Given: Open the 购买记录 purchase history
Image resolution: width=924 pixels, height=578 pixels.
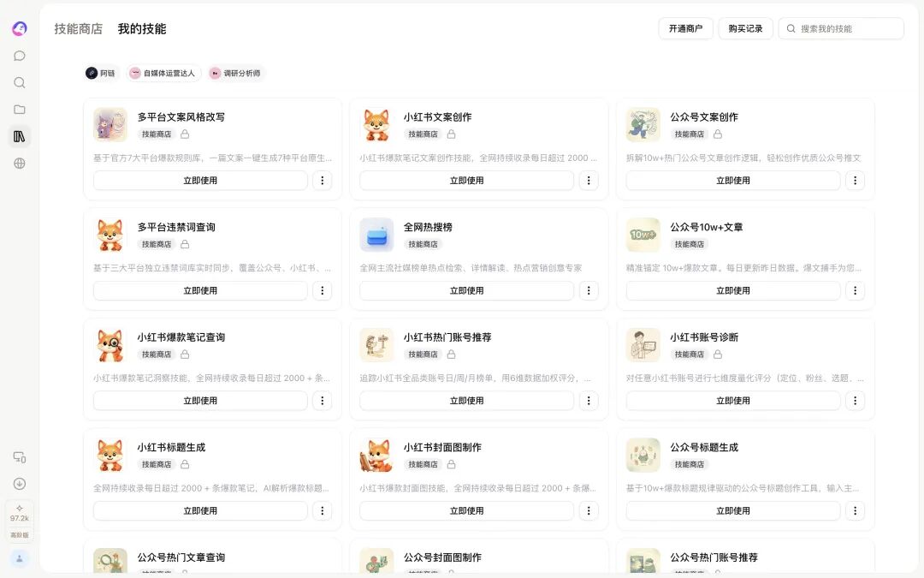Looking at the screenshot, I should tap(745, 28).
